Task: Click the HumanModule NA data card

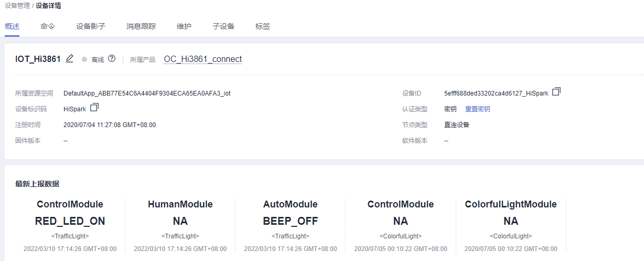Action: (180, 221)
